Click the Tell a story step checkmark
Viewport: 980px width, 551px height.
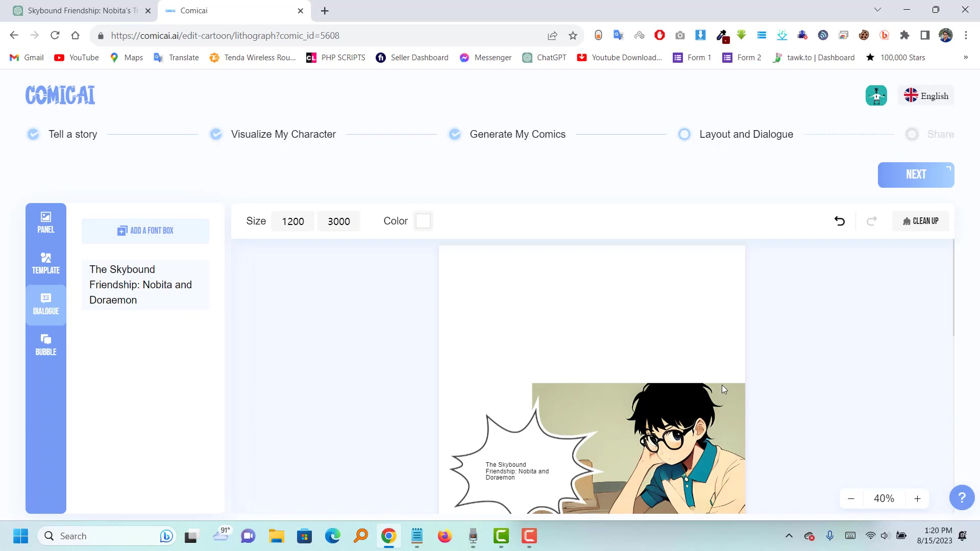[33, 134]
